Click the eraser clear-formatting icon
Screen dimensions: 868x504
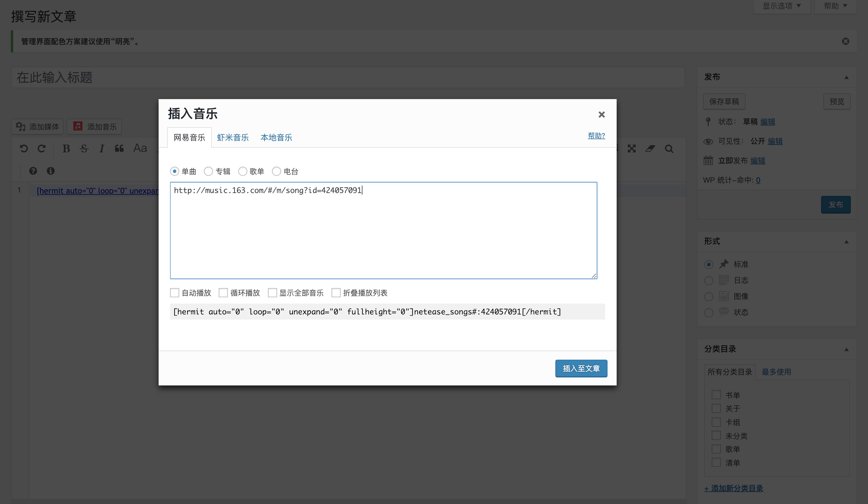click(650, 148)
